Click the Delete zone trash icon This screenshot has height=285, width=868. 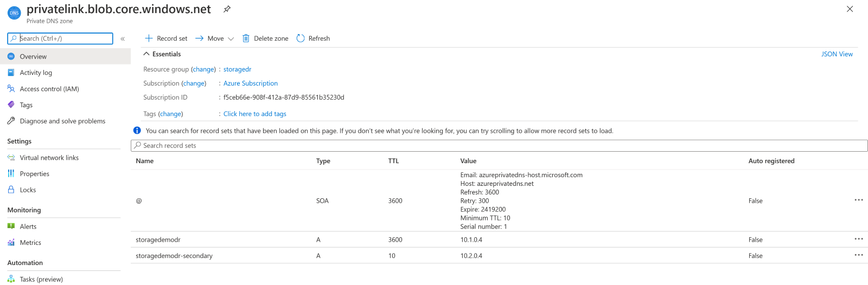click(246, 38)
